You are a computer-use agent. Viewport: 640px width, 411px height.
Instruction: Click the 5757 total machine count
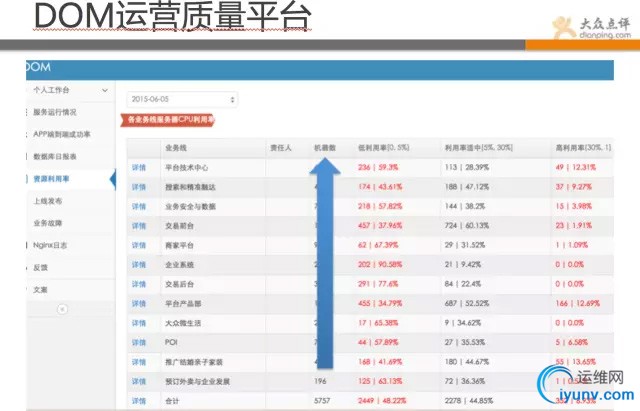point(322,401)
